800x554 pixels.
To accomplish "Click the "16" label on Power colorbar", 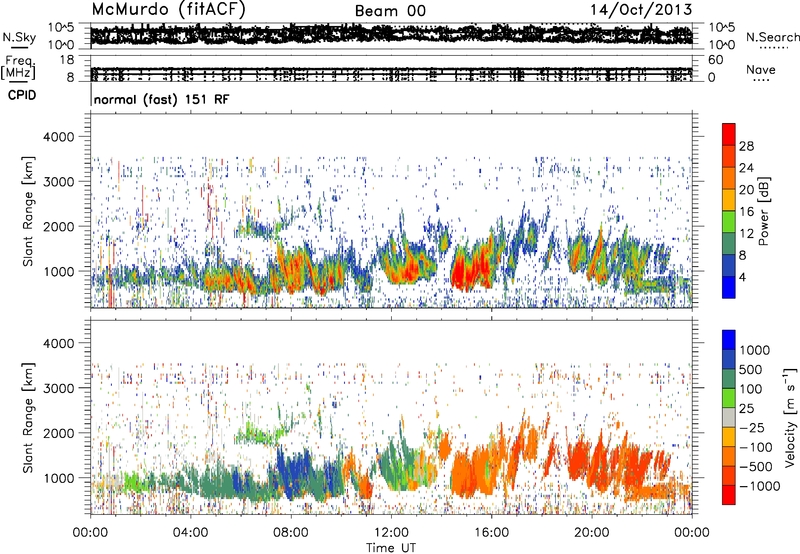I will (x=746, y=211).
